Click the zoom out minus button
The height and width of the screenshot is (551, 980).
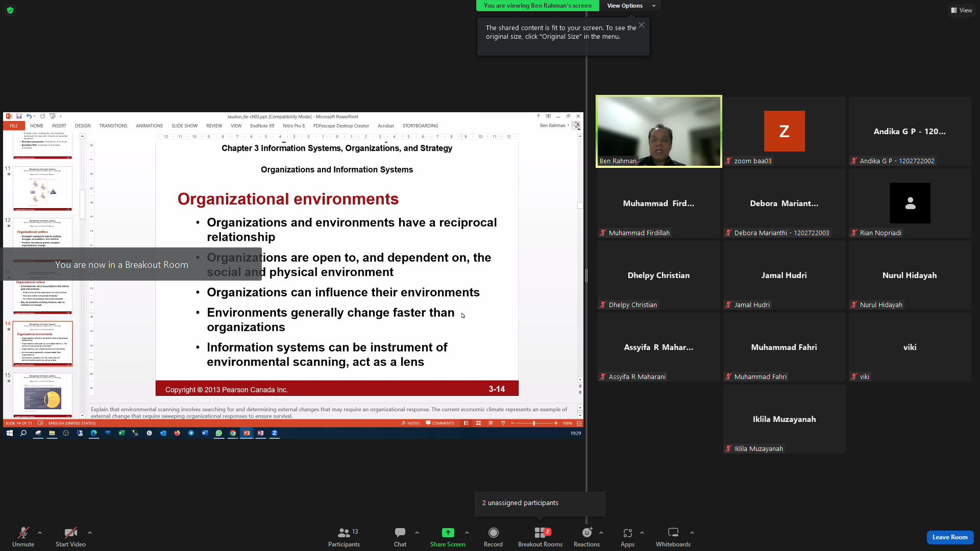[x=512, y=423]
